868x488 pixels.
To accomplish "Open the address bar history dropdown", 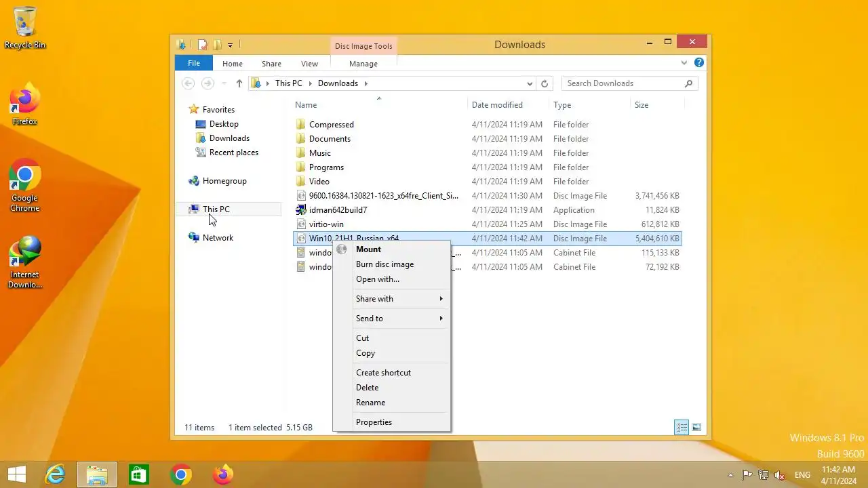I will tap(530, 83).
